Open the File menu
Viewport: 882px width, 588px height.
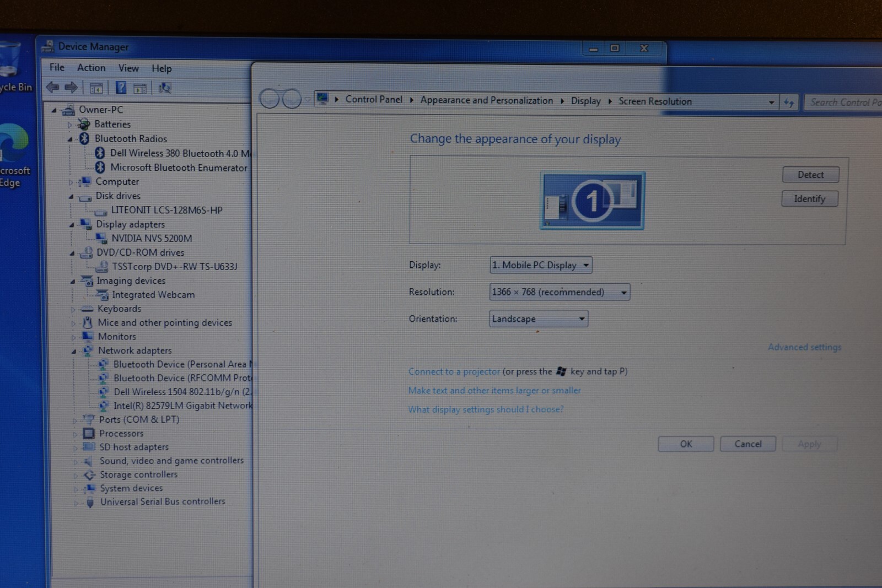[57, 67]
